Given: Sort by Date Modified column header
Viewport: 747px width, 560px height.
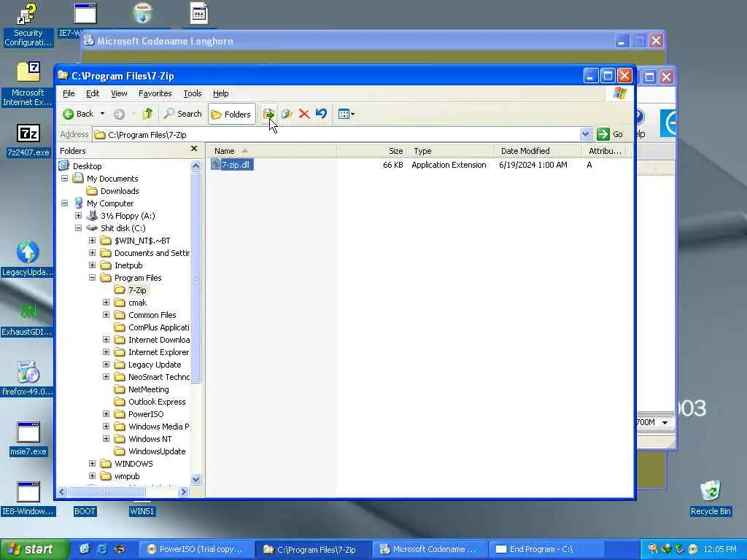Looking at the screenshot, I should pyautogui.click(x=538, y=151).
